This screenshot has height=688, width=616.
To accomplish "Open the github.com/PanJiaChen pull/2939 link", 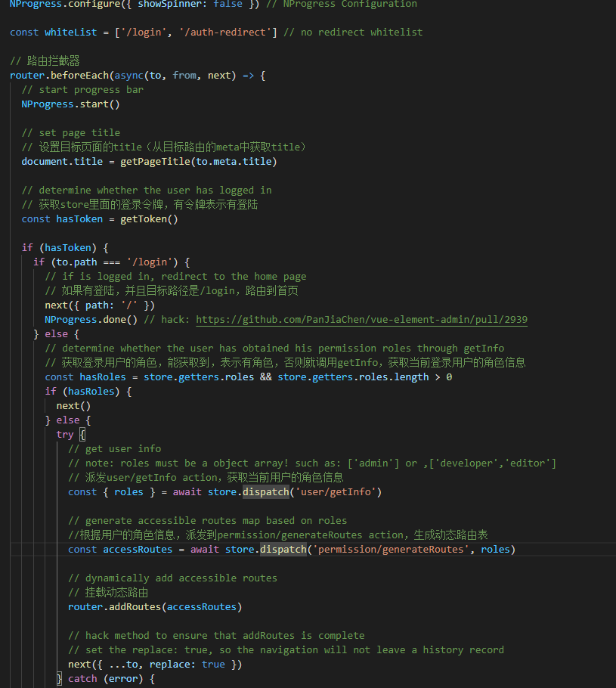I will (361, 319).
